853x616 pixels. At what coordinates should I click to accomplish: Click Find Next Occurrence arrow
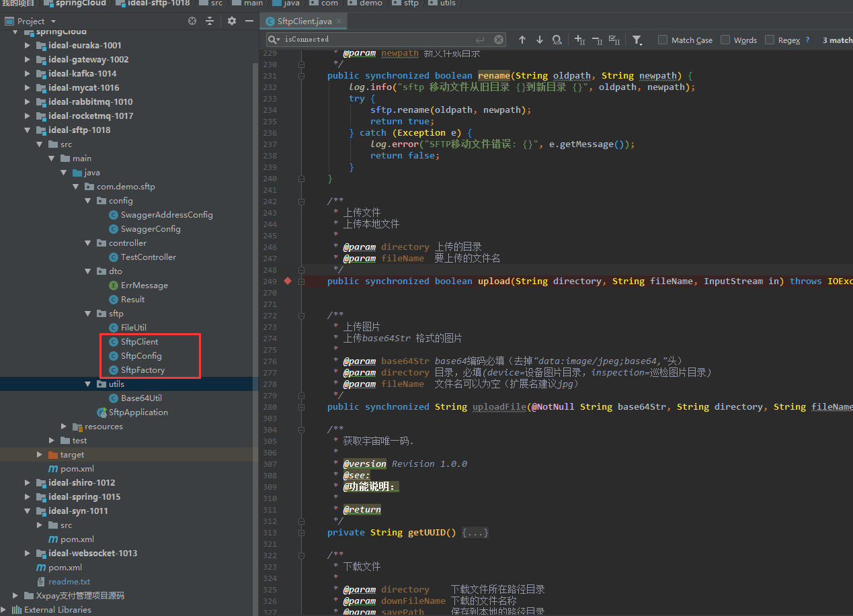pos(539,40)
